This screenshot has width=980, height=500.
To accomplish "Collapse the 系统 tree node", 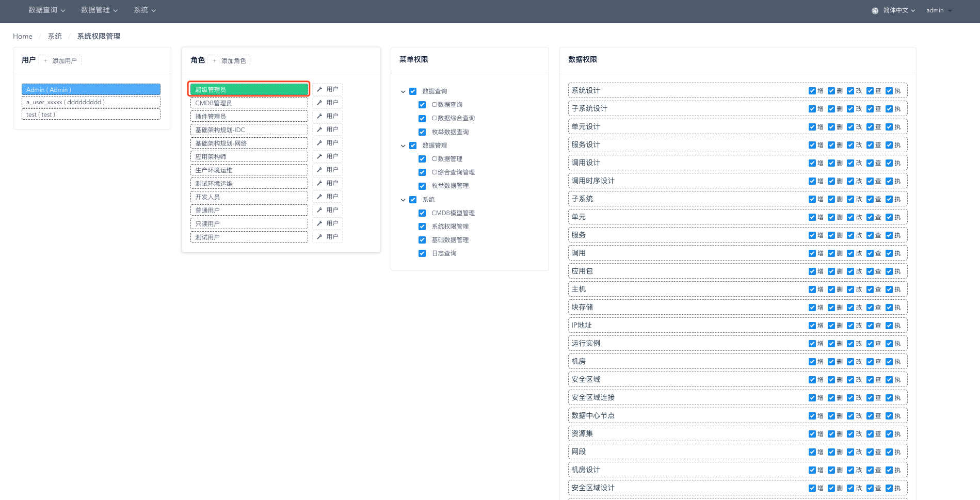I will pyautogui.click(x=403, y=200).
